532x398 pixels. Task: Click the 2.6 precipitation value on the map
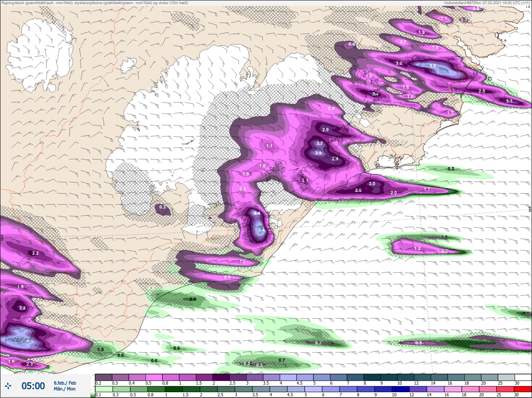click(358, 190)
